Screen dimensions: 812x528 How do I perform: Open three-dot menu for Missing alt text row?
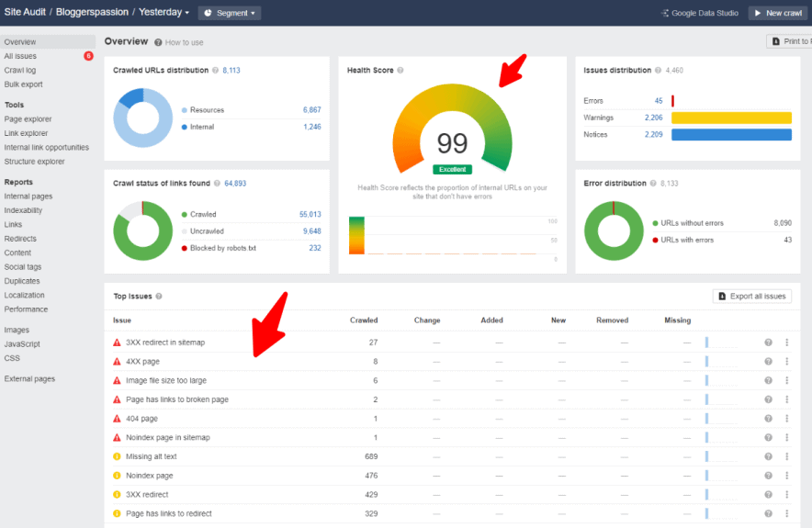(x=786, y=456)
